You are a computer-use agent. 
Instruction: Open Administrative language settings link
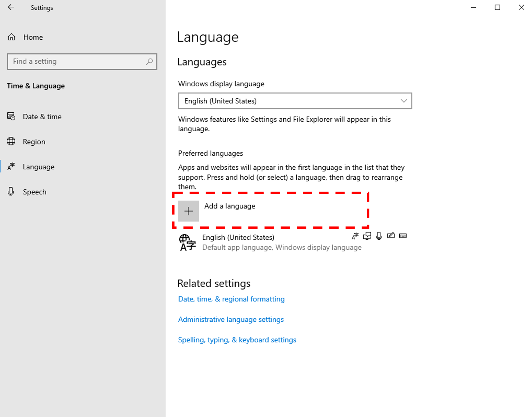231,320
